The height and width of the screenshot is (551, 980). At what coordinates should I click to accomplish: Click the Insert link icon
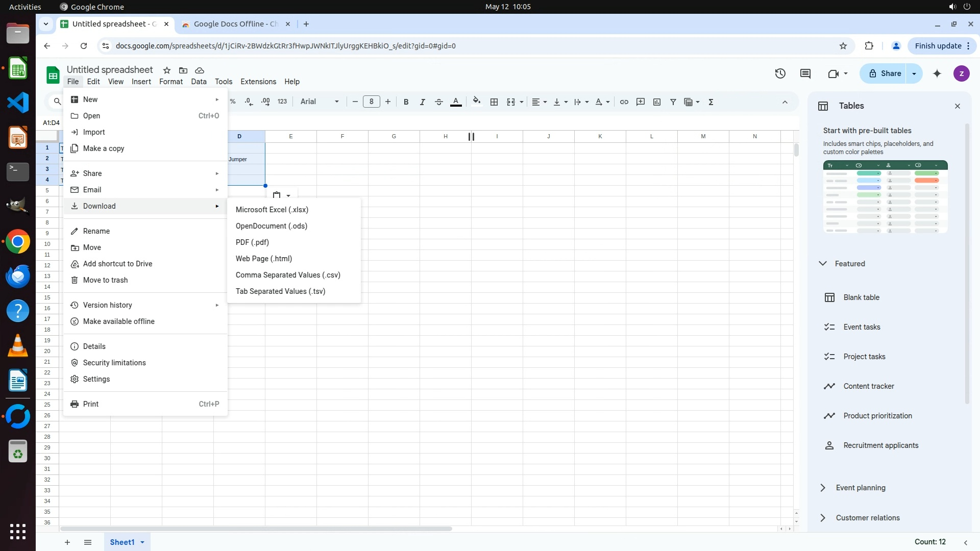coord(624,102)
